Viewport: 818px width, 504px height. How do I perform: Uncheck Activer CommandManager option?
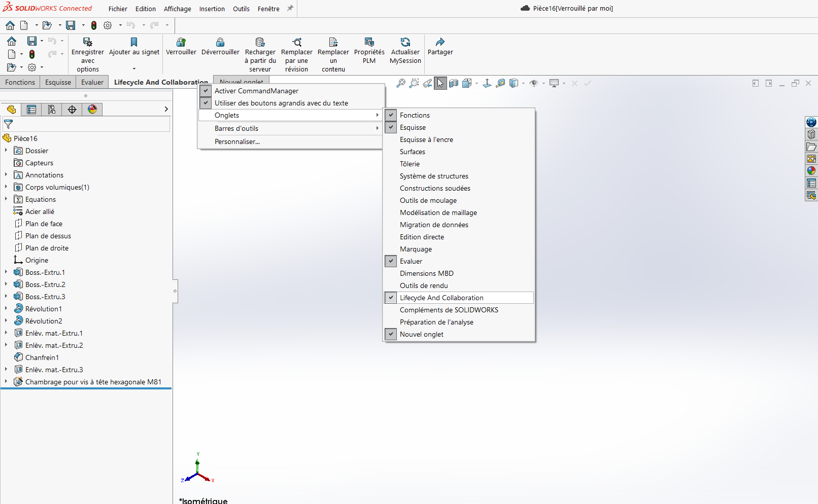tap(206, 91)
